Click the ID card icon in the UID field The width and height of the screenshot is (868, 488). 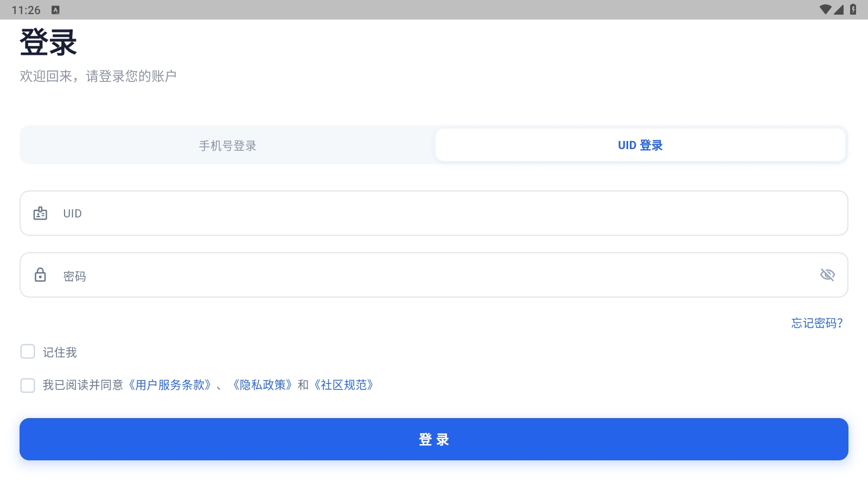pyautogui.click(x=40, y=213)
